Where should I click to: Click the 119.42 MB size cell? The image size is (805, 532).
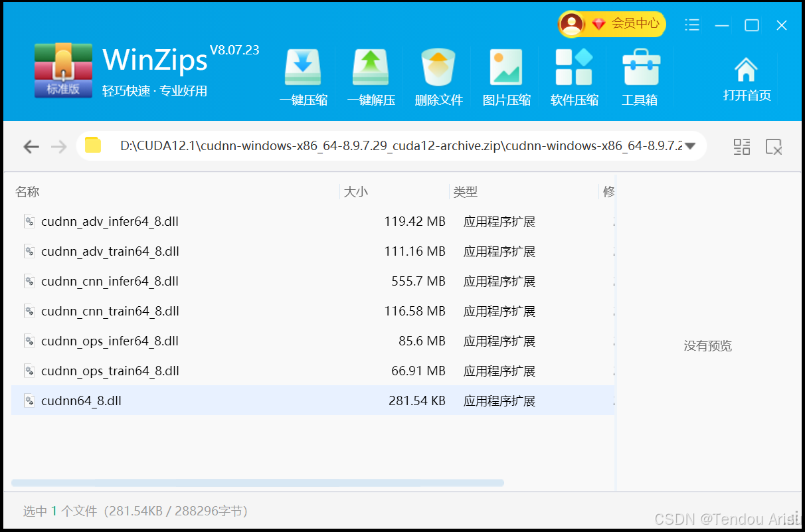[414, 221]
